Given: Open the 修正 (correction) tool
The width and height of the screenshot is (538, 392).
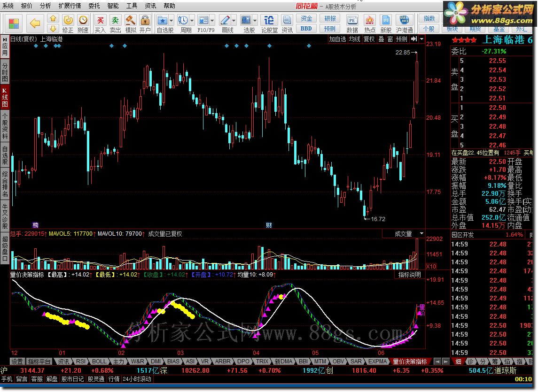Looking at the screenshot, I should coord(68,23).
